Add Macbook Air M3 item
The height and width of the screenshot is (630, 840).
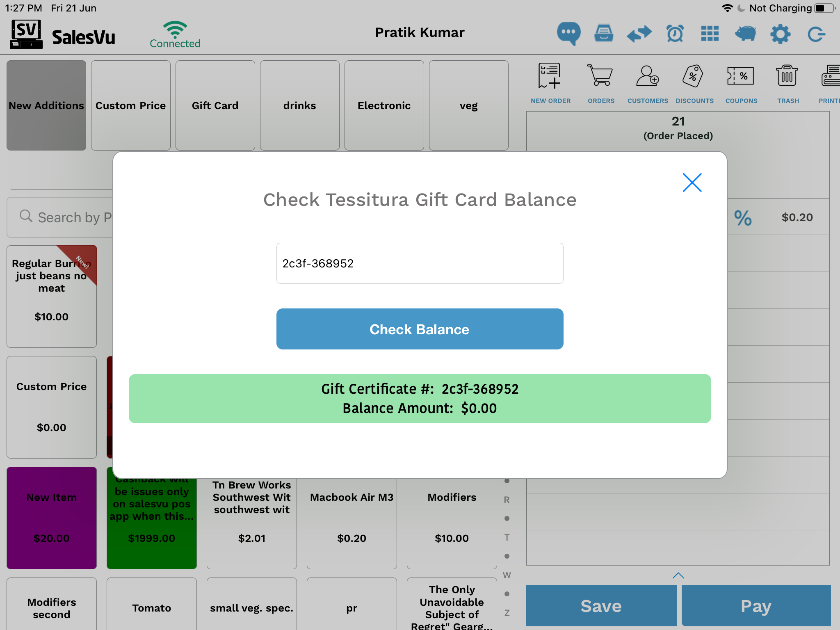(x=352, y=524)
